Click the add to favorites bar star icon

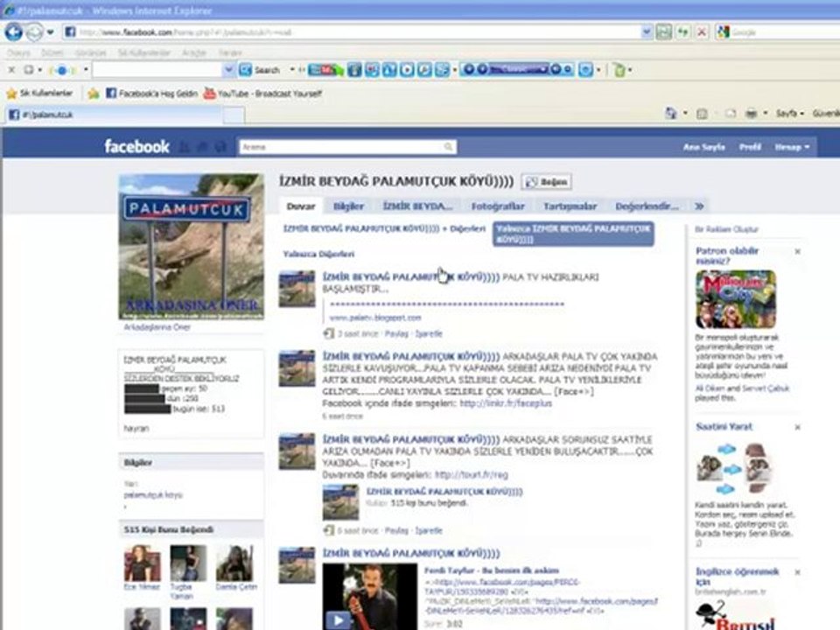pyautogui.click(x=94, y=94)
